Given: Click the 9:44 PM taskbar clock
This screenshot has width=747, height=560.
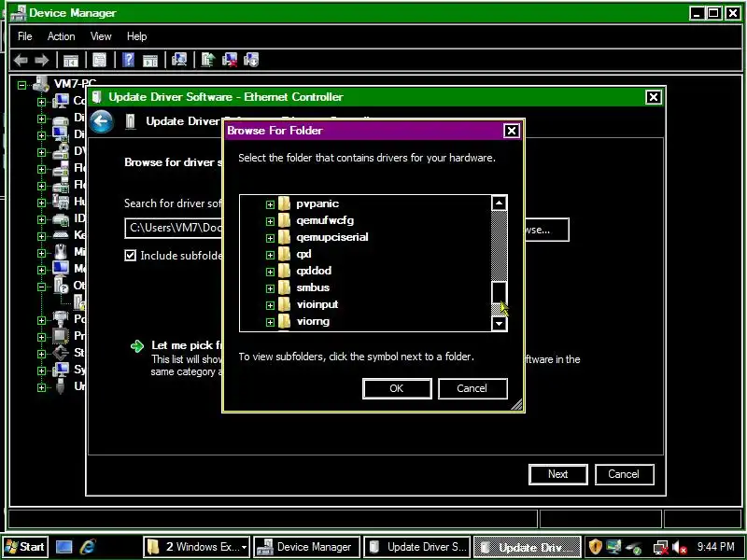Looking at the screenshot, I should click(x=715, y=547).
